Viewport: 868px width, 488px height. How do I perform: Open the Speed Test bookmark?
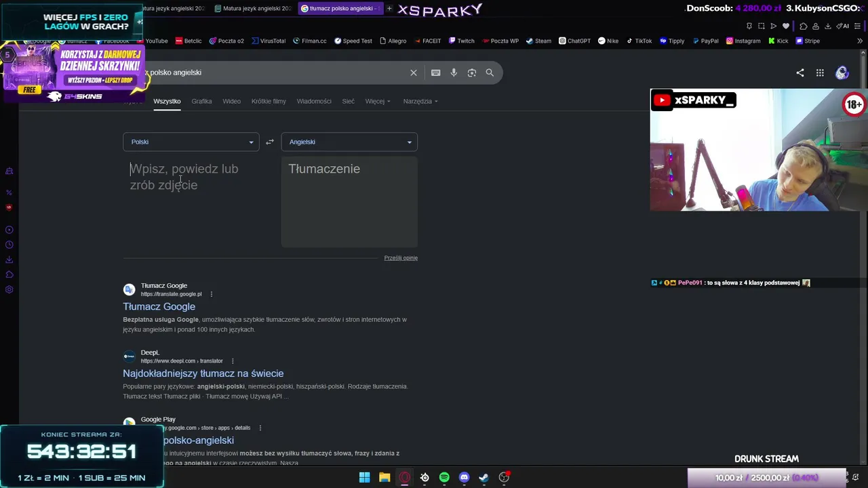point(353,41)
